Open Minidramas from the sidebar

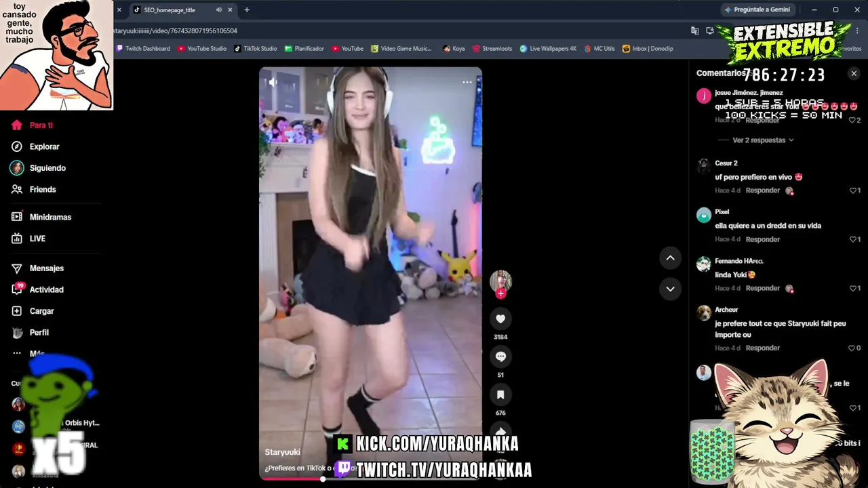(41, 217)
